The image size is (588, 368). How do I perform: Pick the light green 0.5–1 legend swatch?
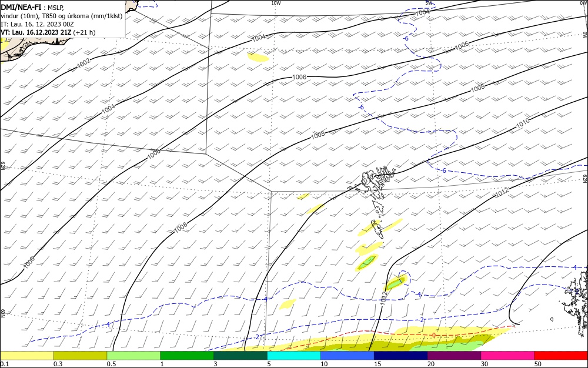pyautogui.click(x=133, y=356)
